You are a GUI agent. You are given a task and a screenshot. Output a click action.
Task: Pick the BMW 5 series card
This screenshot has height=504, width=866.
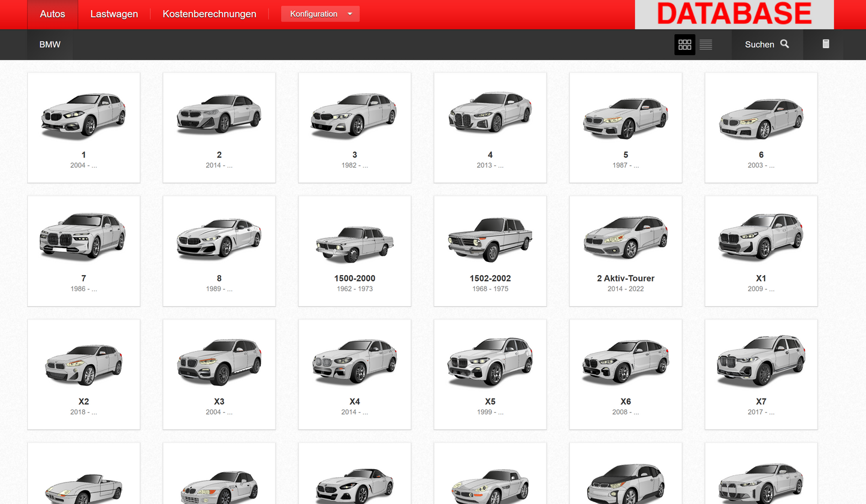point(626,128)
